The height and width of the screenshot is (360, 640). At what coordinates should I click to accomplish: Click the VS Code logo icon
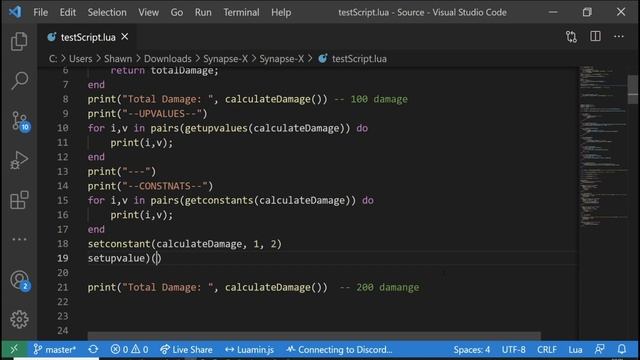point(15,12)
